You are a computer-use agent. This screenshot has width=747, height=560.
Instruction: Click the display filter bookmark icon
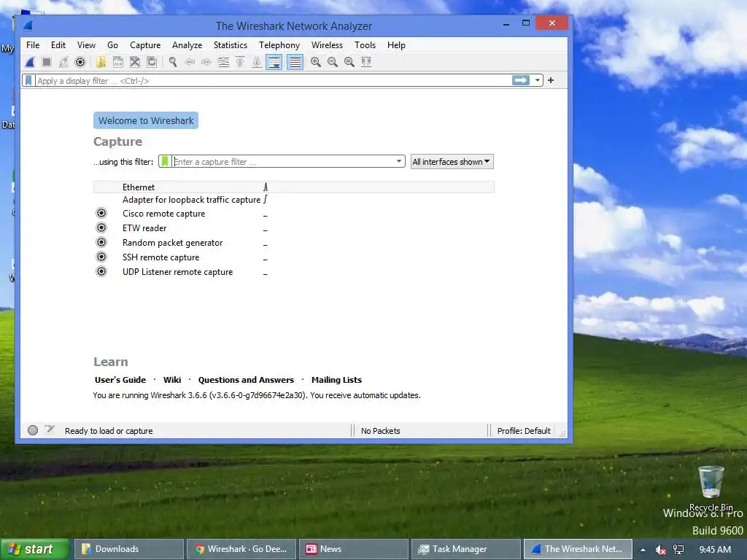pyautogui.click(x=28, y=80)
